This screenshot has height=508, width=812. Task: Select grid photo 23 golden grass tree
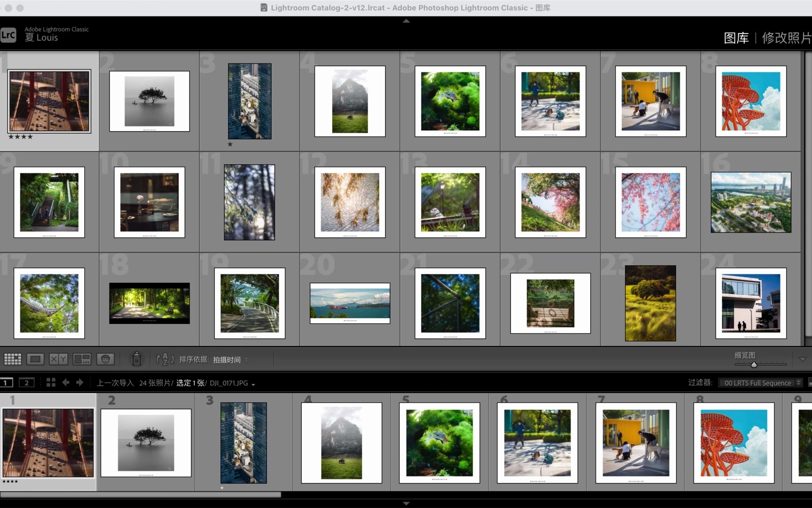[651, 303]
